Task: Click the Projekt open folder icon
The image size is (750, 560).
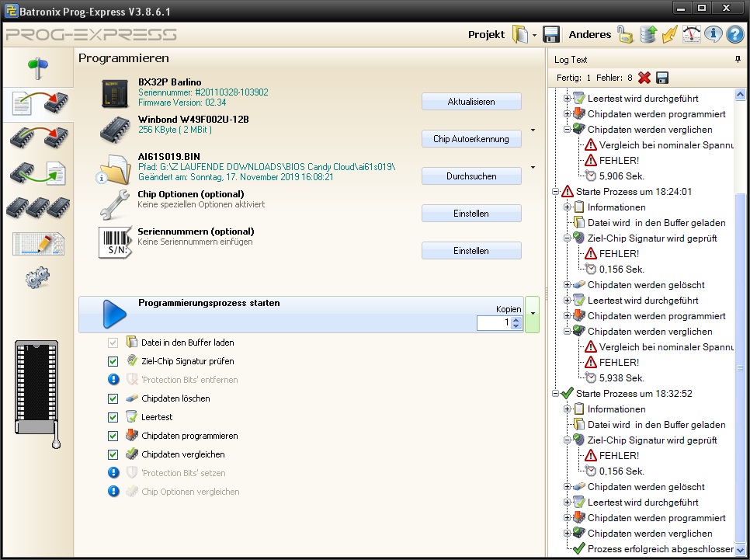Action: coord(520,34)
